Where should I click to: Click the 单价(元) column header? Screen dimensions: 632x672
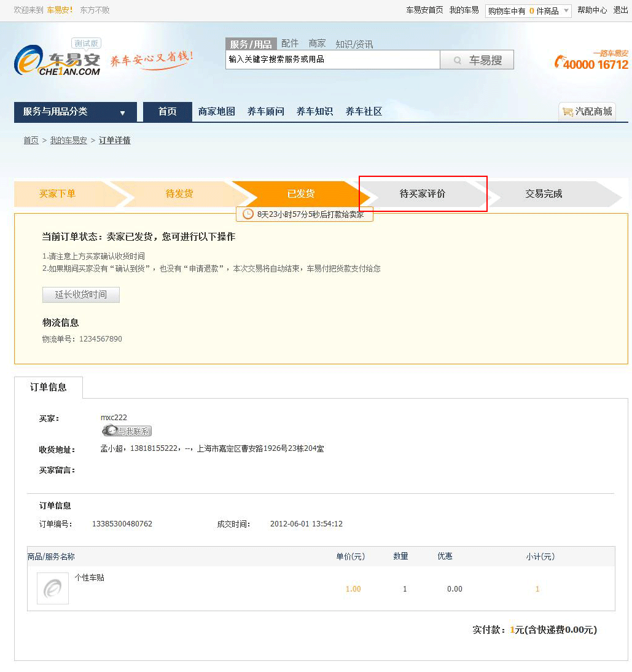(351, 557)
